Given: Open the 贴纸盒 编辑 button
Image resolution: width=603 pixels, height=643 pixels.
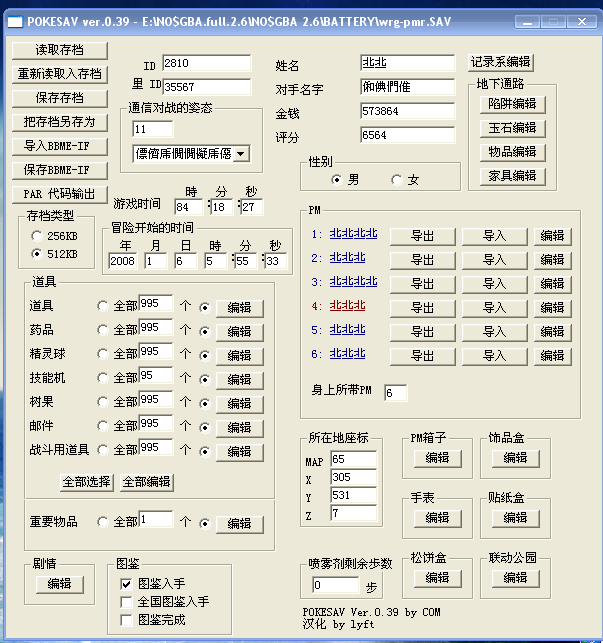Looking at the screenshot, I should tap(516, 518).
